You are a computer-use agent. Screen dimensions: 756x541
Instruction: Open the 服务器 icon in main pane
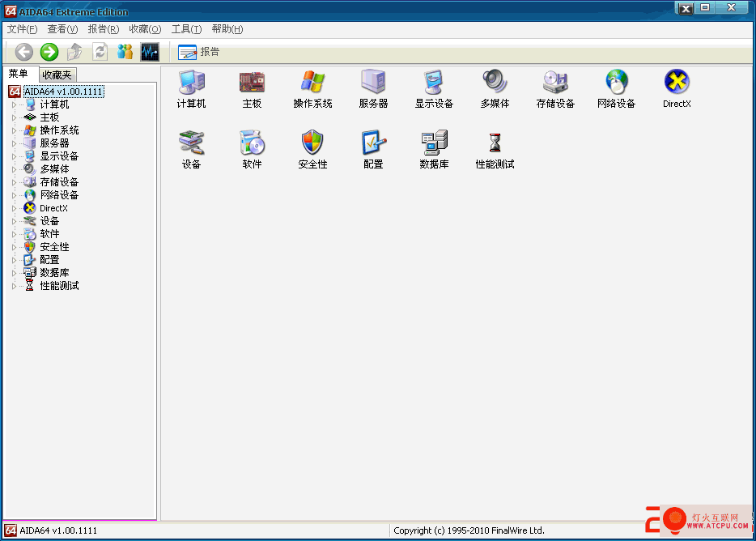point(374,89)
